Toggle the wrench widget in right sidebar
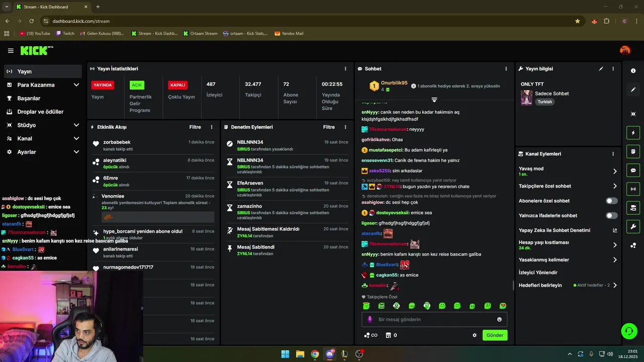644x362 pixels. pos(633,226)
